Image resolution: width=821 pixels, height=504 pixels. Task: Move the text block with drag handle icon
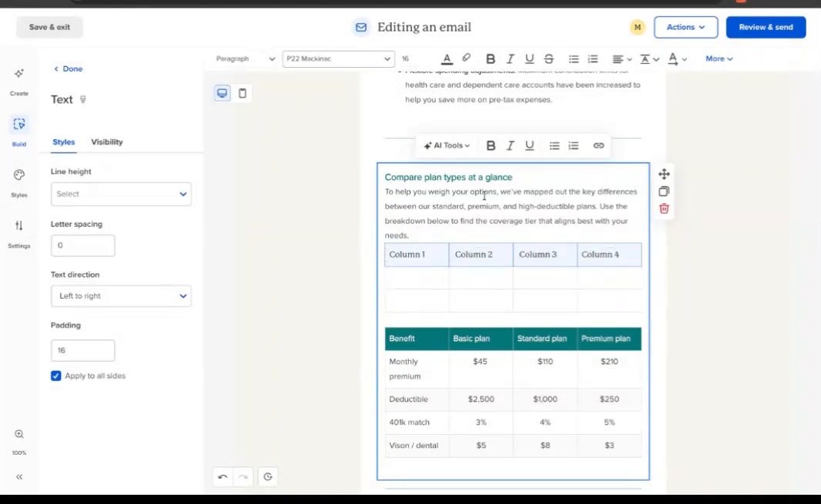[664, 174]
